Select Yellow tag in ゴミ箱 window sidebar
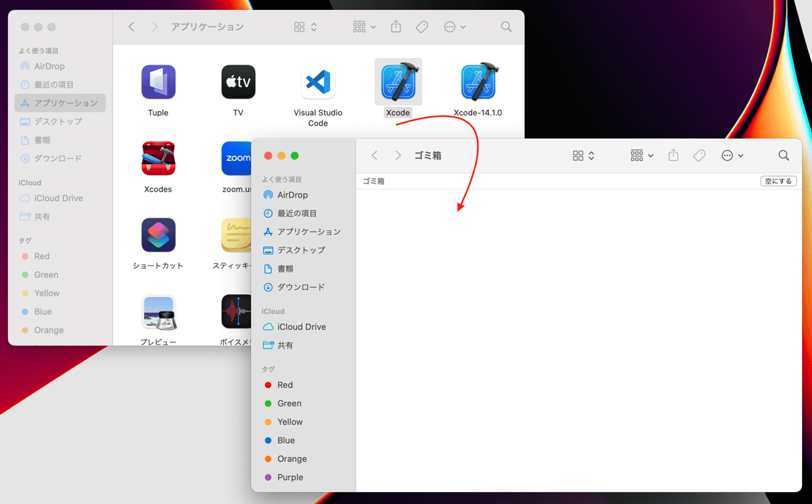This screenshot has width=812, height=504. point(304,422)
